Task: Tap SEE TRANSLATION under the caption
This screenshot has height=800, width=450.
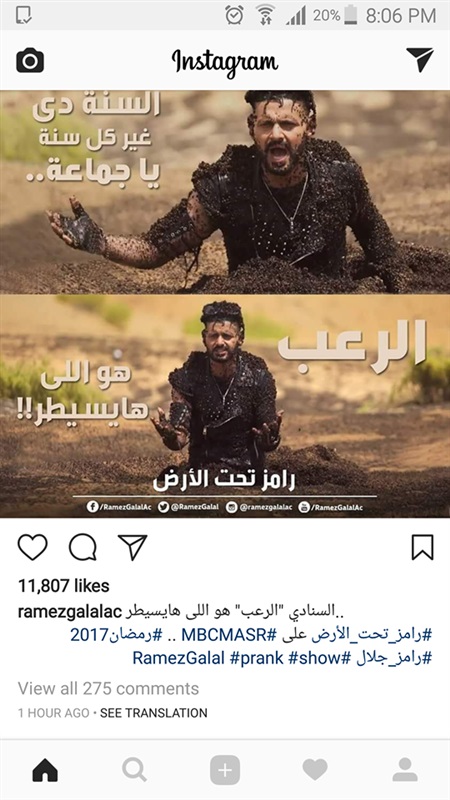Action: tap(154, 713)
